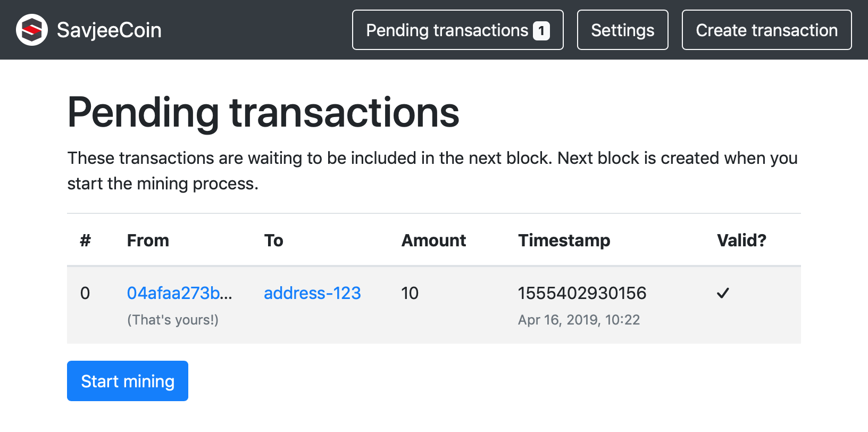Click the Pending transactions page heading

pos(263,113)
